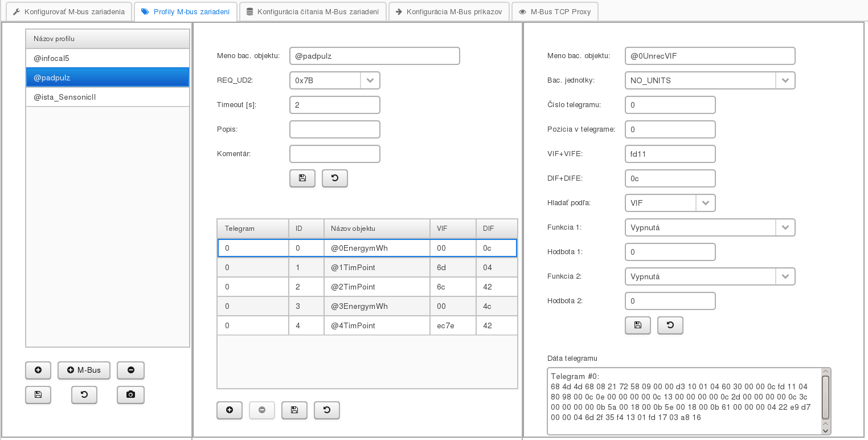Click the add profile plus icon
The height and width of the screenshot is (440, 868).
click(x=38, y=370)
